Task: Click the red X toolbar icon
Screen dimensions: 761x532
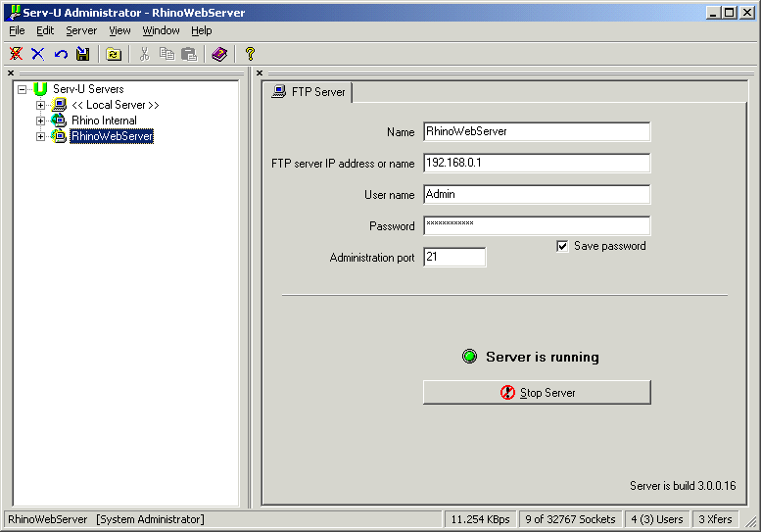Action: [x=16, y=54]
